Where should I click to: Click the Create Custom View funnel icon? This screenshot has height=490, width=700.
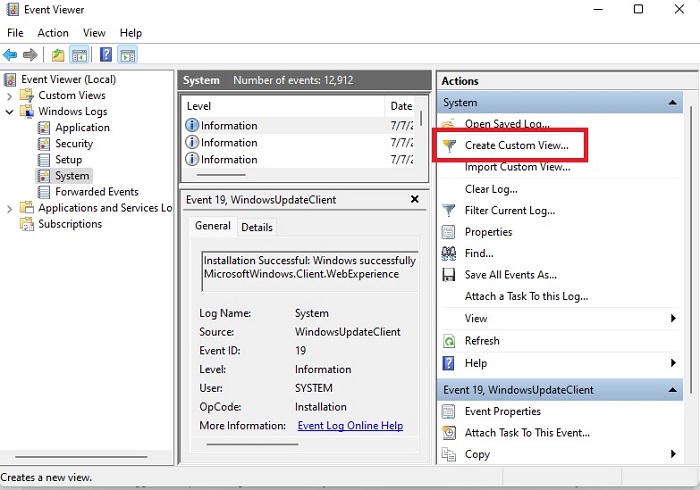pyautogui.click(x=449, y=145)
